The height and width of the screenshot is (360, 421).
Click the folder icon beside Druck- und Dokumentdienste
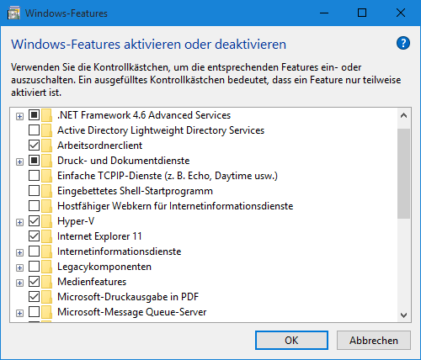[x=47, y=161]
